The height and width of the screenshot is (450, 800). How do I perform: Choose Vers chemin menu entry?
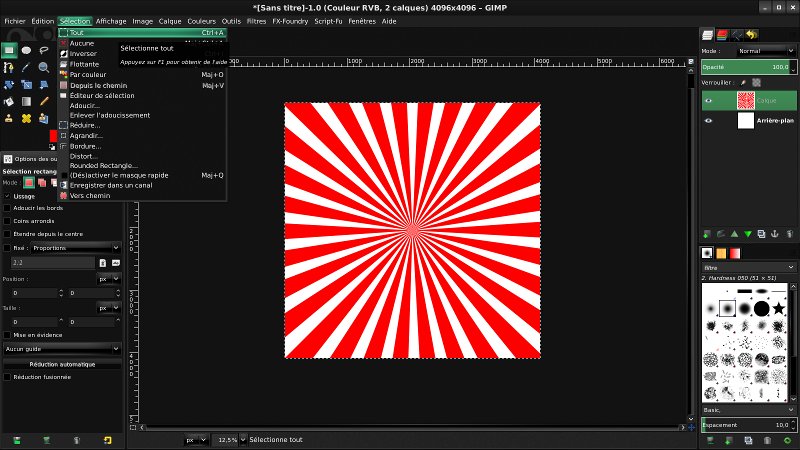[x=142, y=195]
